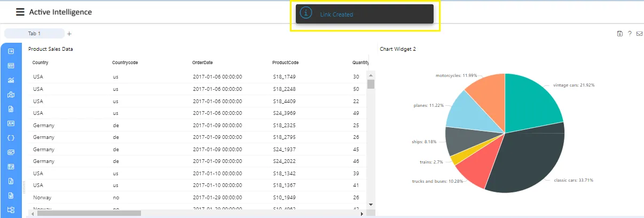644x218 pixels.
Task: Click the Chart Widget 2 title
Action: pyautogui.click(x=398, y=49)
